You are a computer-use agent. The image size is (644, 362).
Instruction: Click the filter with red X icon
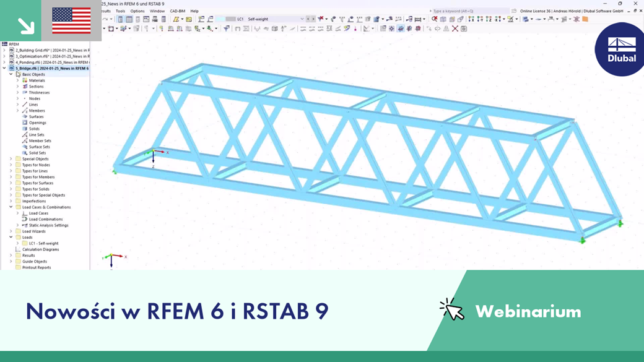tap(321, 19)
